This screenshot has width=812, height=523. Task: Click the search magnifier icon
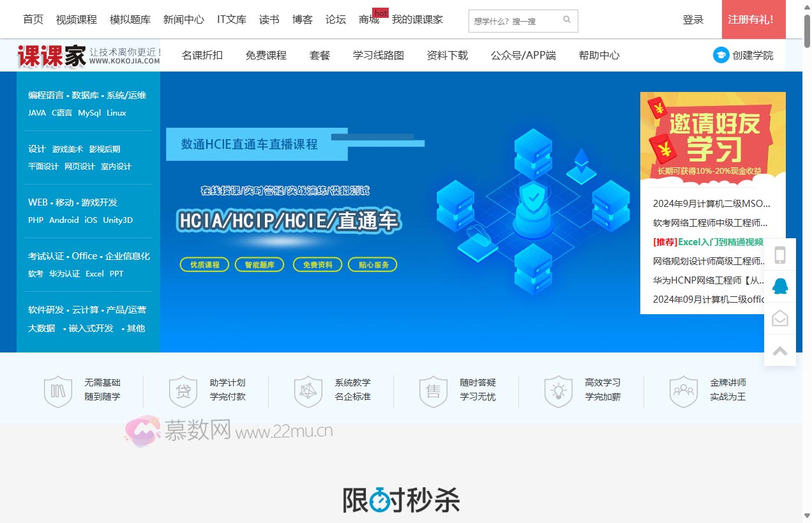566,20
